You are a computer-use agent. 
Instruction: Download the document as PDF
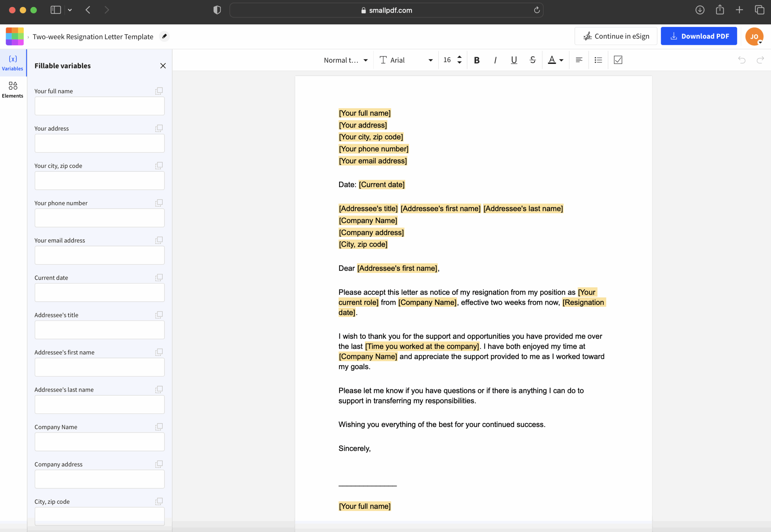(x=699, y=36)
